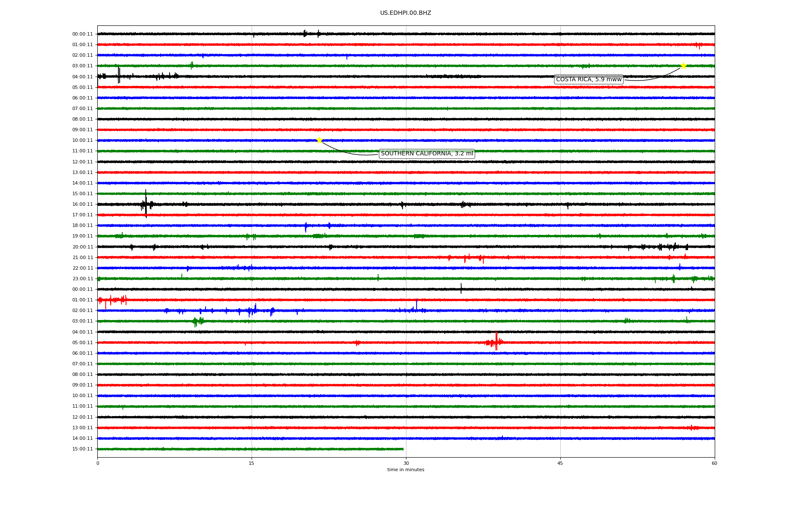Click the end of the final green trace

(403, 449)
